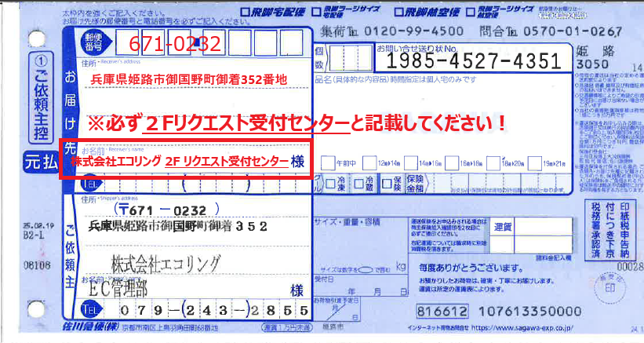Tick the 19時-21時 delivery time box
The image size is (644, 343).
click(x=534, y=163)
